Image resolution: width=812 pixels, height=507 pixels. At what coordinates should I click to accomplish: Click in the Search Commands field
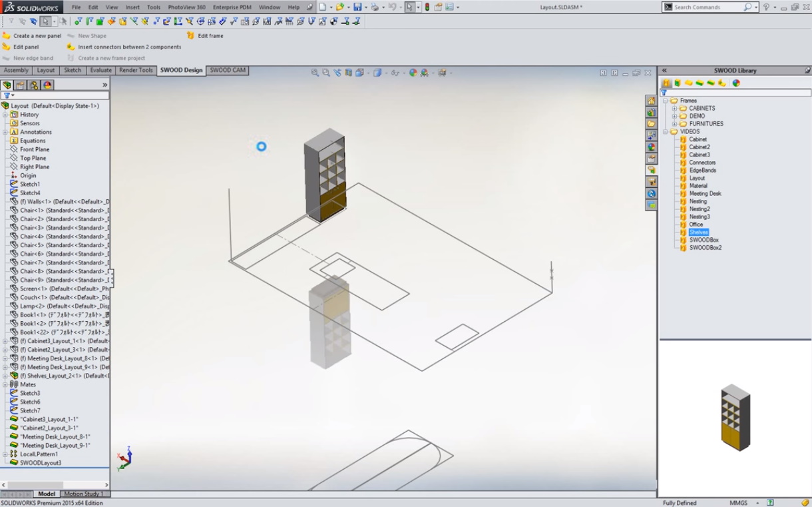pos(708,7)
